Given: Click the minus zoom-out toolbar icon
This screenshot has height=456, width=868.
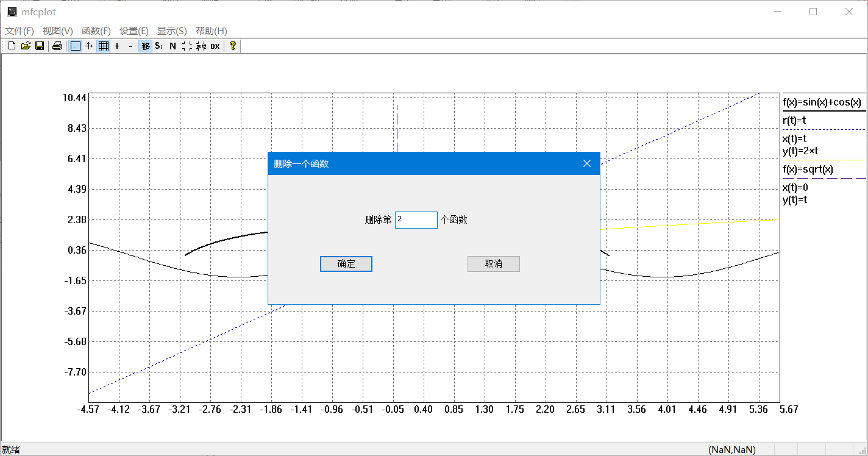Looking at the screenshot, I should pyautogui.click(x=131, y=46).
